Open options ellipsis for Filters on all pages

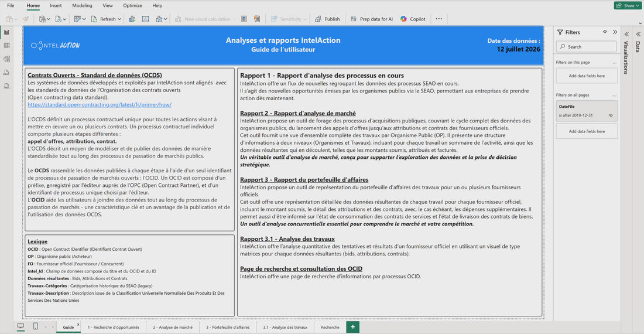(614, 96)
